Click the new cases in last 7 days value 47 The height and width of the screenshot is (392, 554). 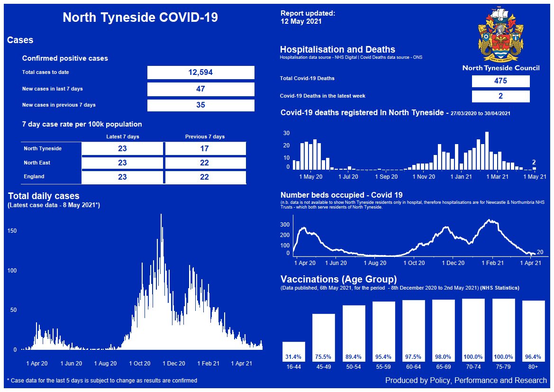pos(200,89)
